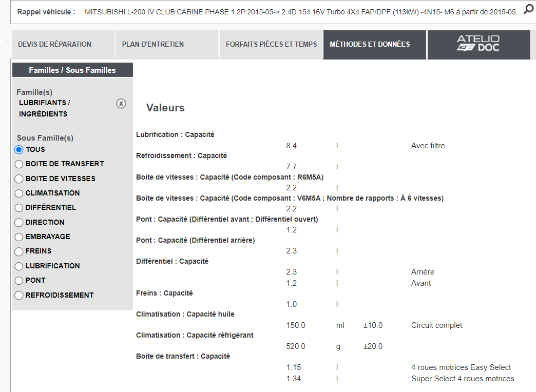Choose the EMBRAYAGE sub-family

point(19,237)
